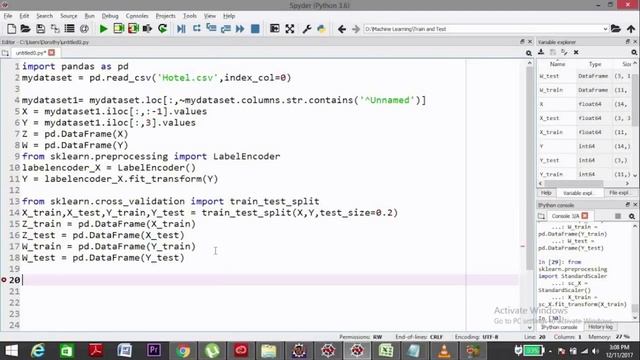The height and width of the screenshot is (360, 640).
Task: Open VLC media player from the taskbar
Action: 444,351
